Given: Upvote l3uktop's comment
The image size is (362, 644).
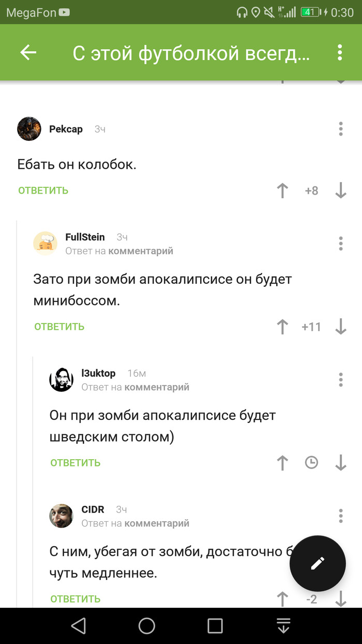Looking at the screenshot, I should click(x=282, y=463).
